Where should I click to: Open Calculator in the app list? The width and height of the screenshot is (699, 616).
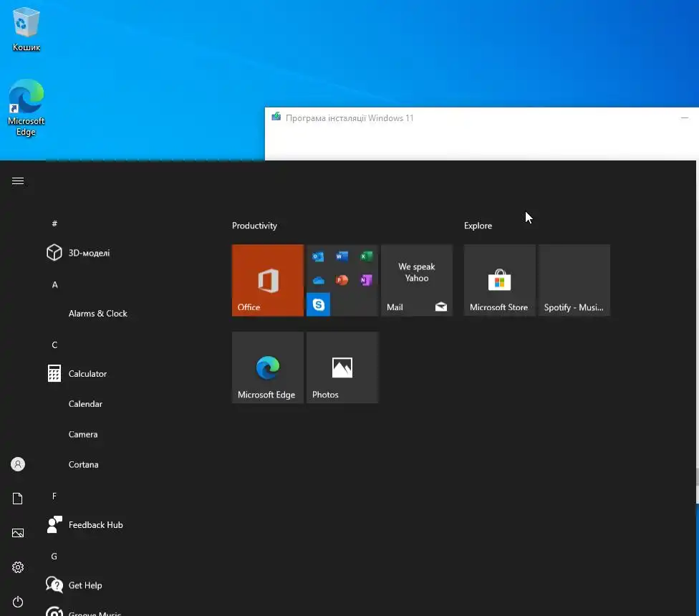77,373
